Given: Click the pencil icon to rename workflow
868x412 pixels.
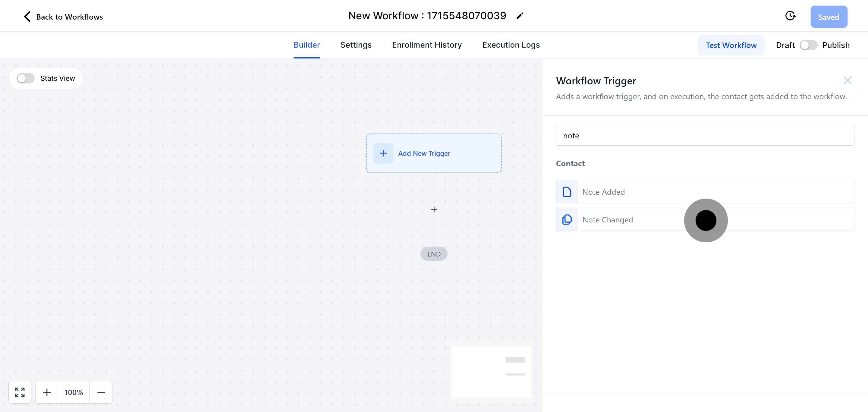Looking at the screenshot, I should point(520,16).
